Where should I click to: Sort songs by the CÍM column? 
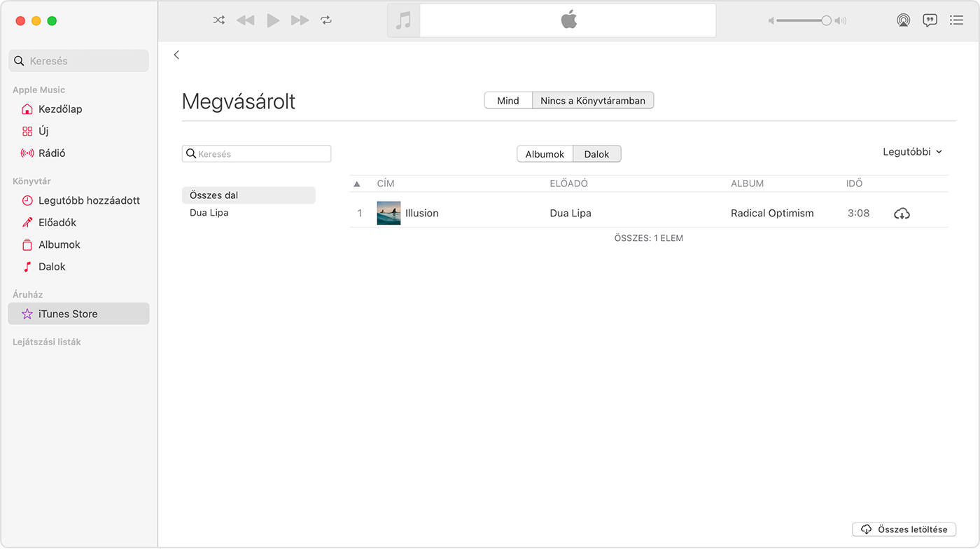tap(386, 183)
